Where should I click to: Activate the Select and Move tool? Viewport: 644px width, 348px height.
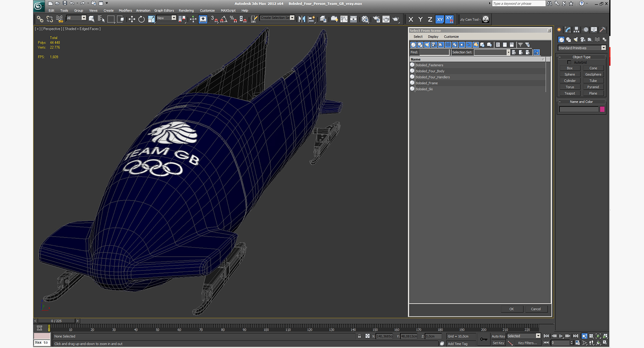(132, 19)
